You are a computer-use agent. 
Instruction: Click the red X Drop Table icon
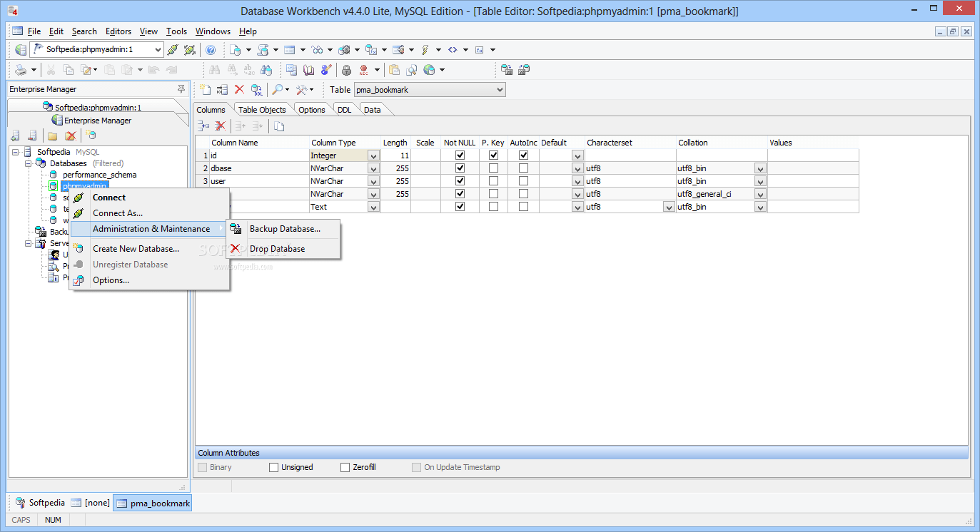tap(239, 90)
